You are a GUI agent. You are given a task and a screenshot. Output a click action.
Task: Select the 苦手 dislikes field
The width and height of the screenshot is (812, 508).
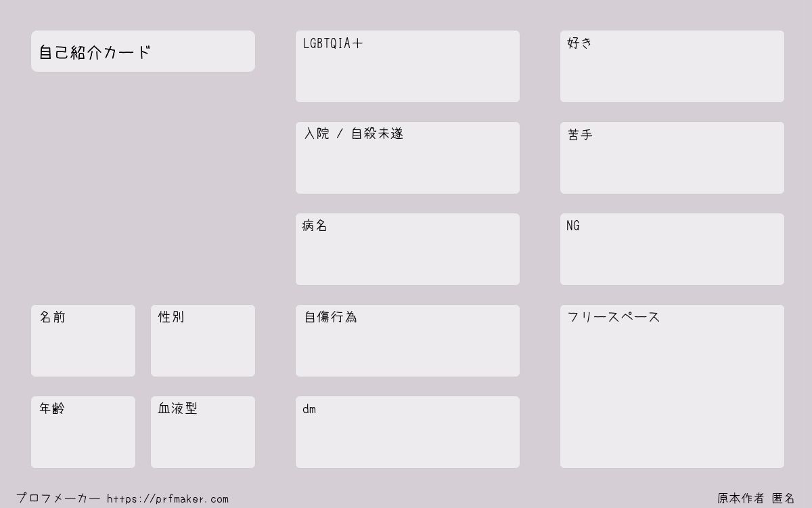coord(672,158)
